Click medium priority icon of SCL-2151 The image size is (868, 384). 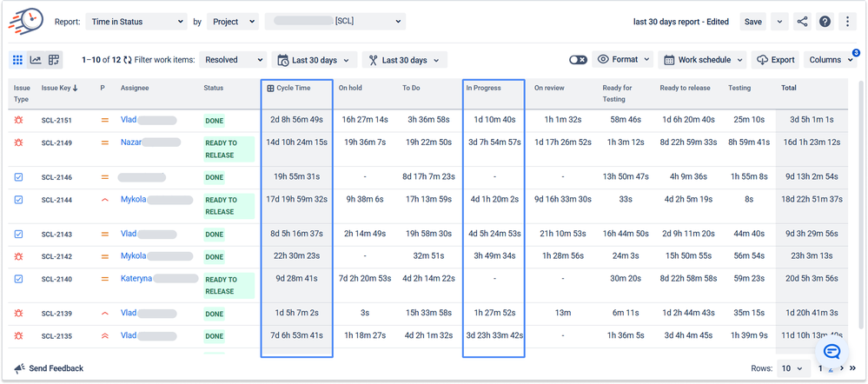click(104, 120)
